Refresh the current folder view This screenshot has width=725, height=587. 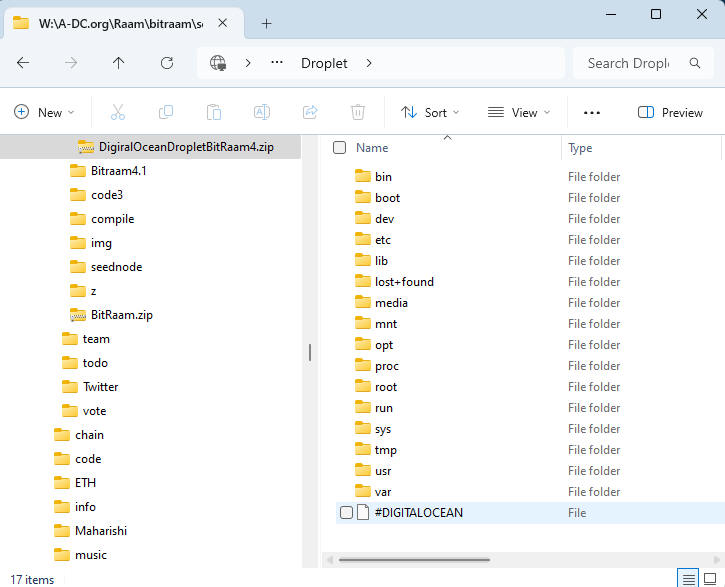[x=167, y=63]
